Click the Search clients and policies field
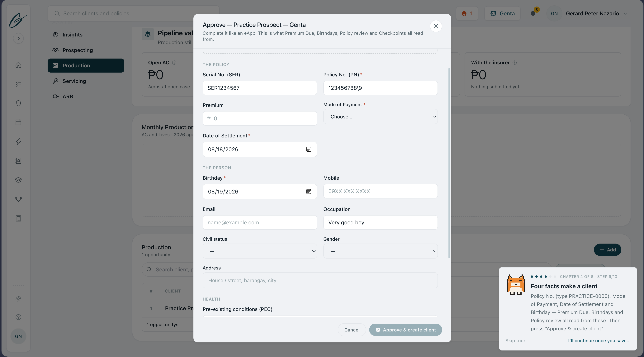The height and width of the screenshot is (357, 644). tap(133, 13)
